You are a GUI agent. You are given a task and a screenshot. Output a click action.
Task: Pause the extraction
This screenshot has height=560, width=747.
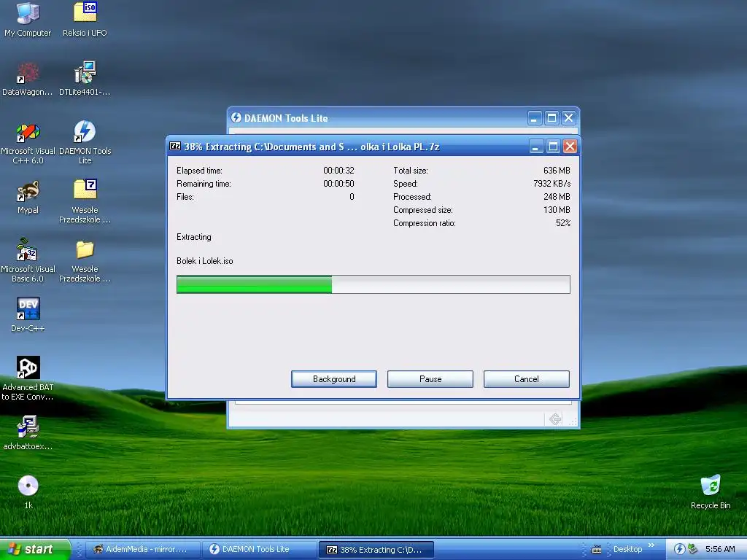click(x=430, y=379)
